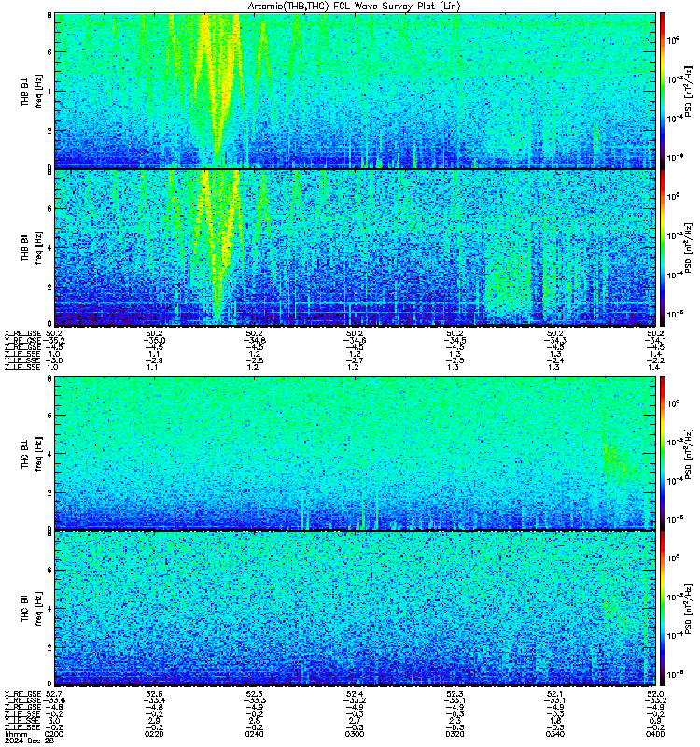Click the THC Y_RE_GSE value '-33.8'
Viewport: 700px width, 747px height.
tap(53, 700)
